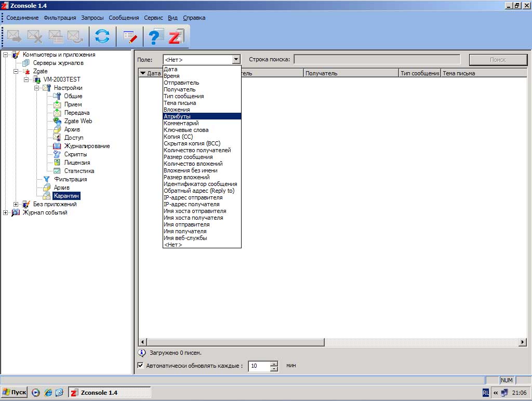Viewport: 532px width, 401px height.
Task: Select the Прием settings node
Action: (73, 104)
